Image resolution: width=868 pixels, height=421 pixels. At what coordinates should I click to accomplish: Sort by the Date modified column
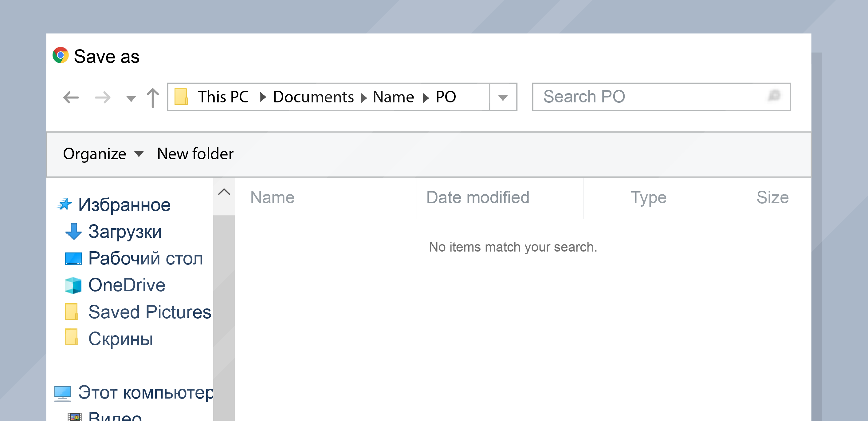[x=477, y=198]
